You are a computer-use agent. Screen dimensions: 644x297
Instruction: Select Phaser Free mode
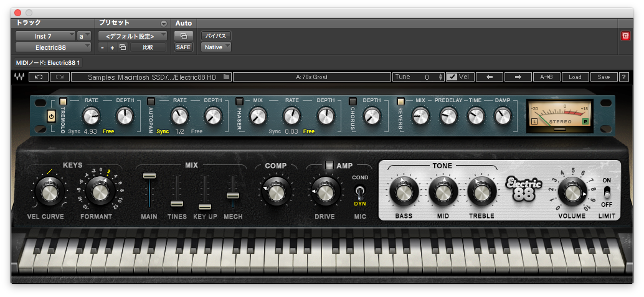click(x=309, y=131)
